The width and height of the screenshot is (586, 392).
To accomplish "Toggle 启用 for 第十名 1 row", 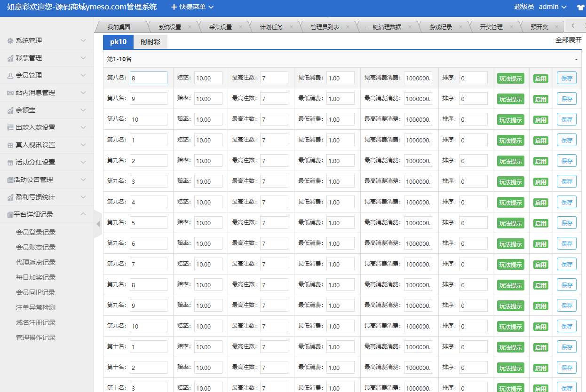I will (x=541, y=347).
